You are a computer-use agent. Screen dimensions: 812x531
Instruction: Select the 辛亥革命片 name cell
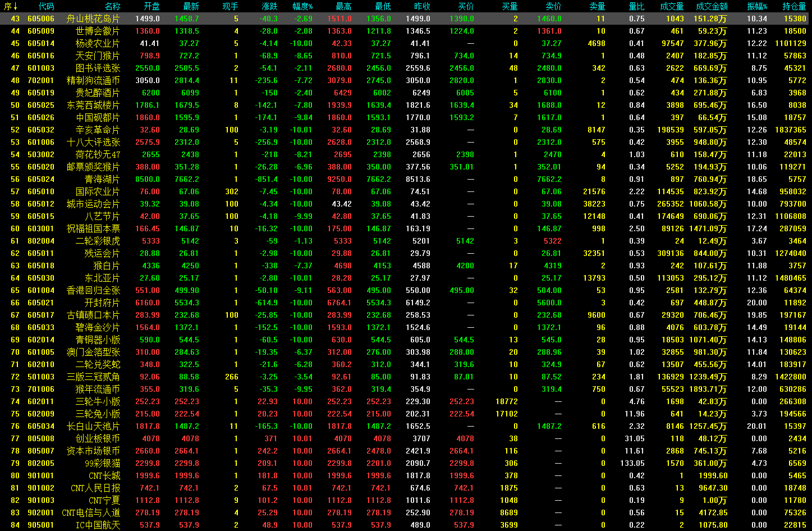(98, 130)
